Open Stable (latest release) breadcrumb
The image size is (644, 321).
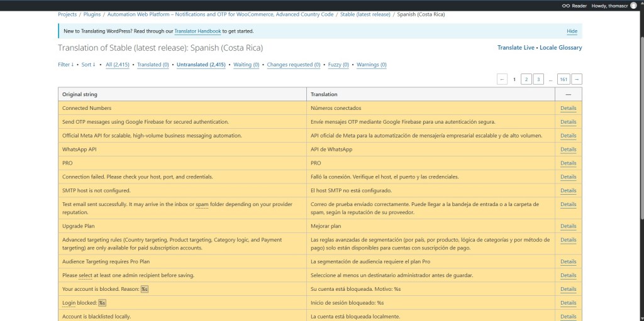365,14
